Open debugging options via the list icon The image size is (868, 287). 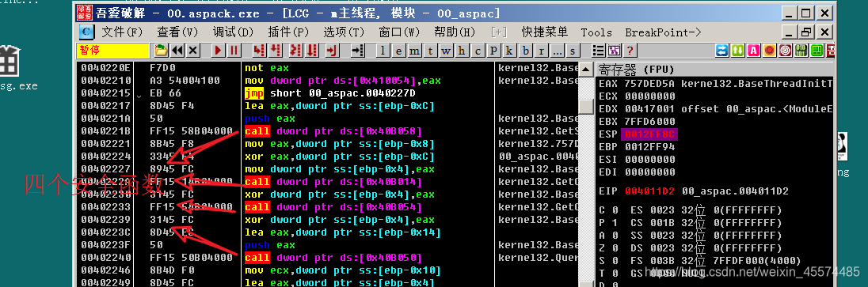[x=599, y=51]
